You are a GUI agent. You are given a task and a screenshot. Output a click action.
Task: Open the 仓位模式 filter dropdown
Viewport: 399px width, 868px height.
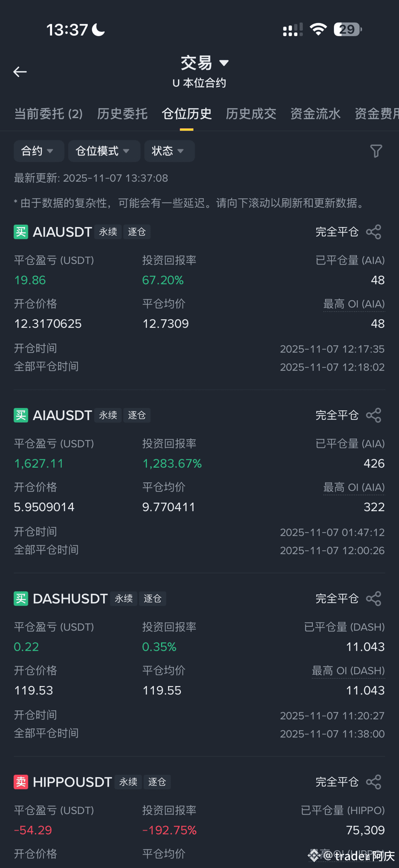tap(104, 151)
